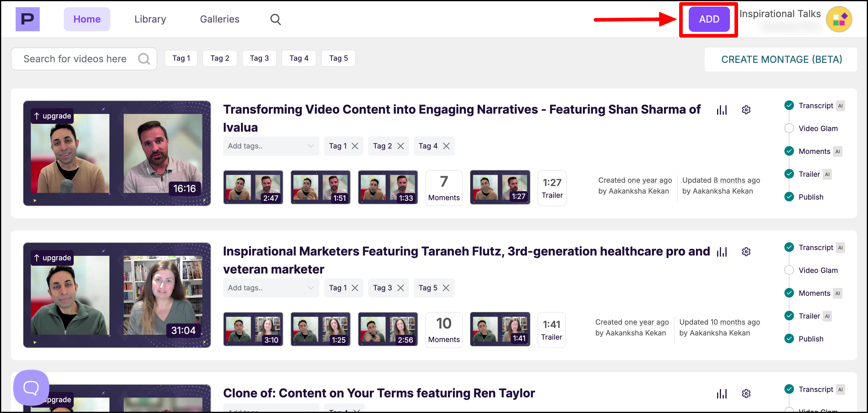Open the Galleries tab
The image size is (868, 413).
(x=219, y=19)
